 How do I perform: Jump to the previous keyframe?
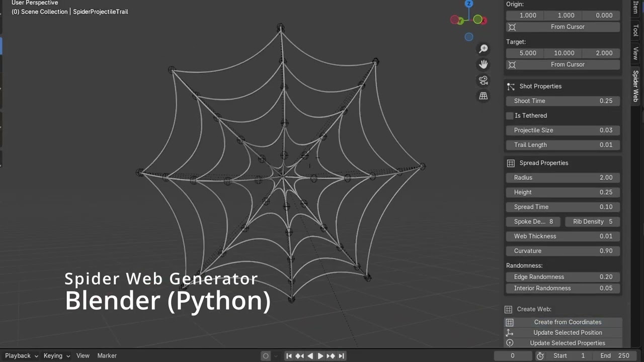pos(299,356)
